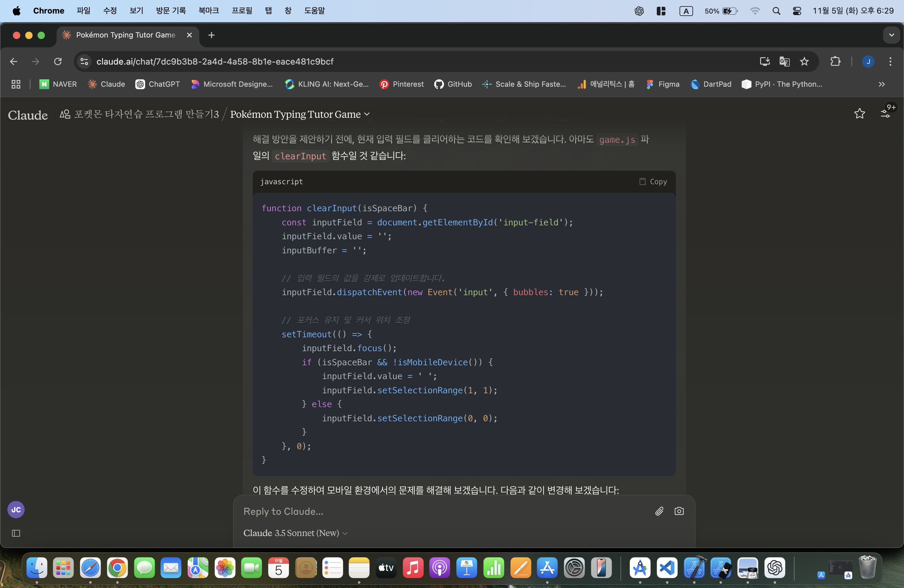The height and width of the screenshot is (588, 904).
Task: Click the browser forward arrow
Action: click(x=36, y=62)
